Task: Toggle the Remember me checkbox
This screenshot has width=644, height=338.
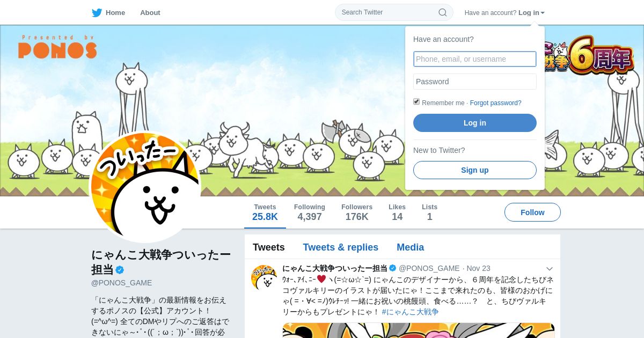Action: tap(416, 102)
